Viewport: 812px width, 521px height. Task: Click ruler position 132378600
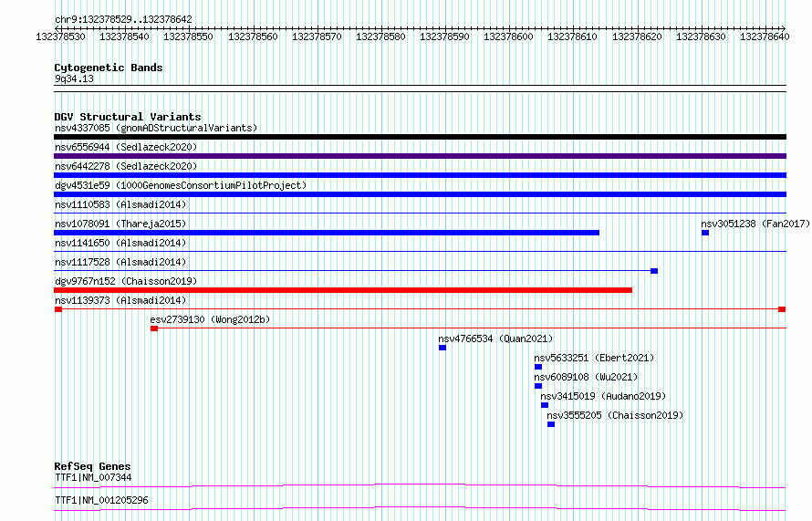[x=508, y=36]
